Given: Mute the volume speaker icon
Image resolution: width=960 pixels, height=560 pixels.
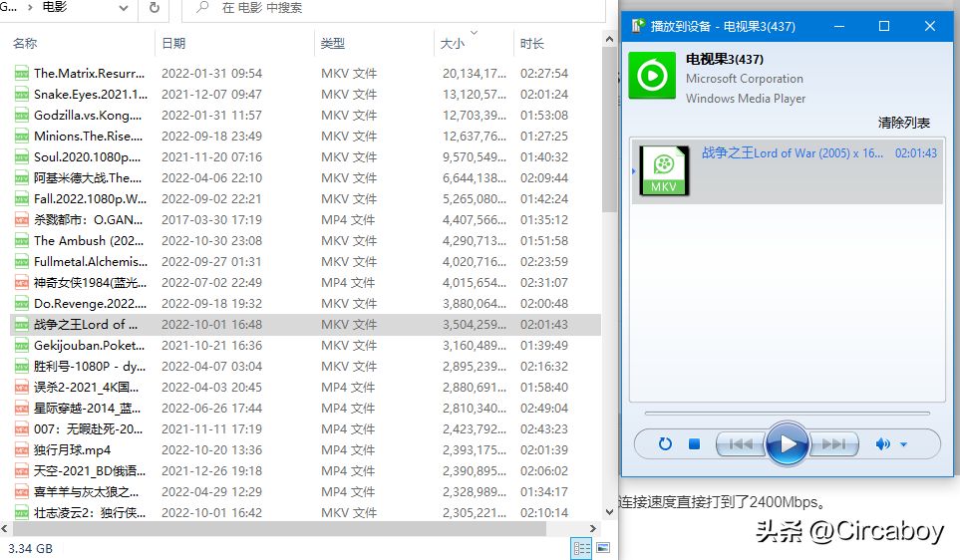Looking at the screenshot, I should pos(882,444).
